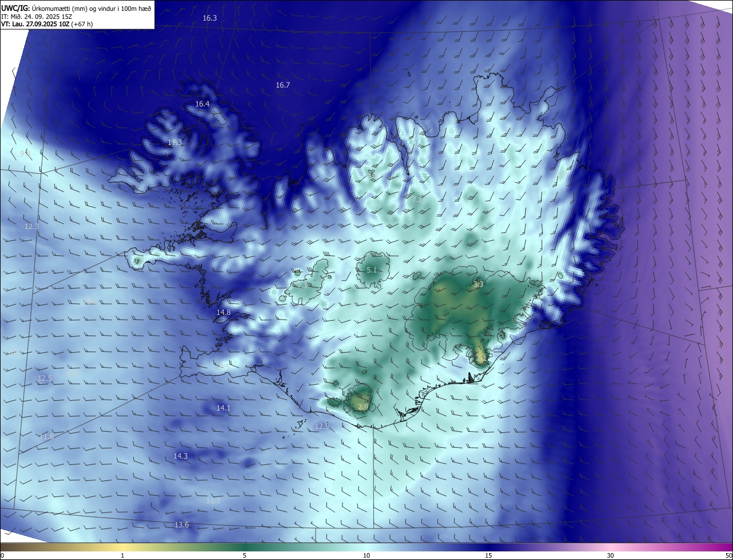The height and width of the screenshot is (560, 733).
Task: Click the '1' tick label of the color scale
Action: coord(123,555)
